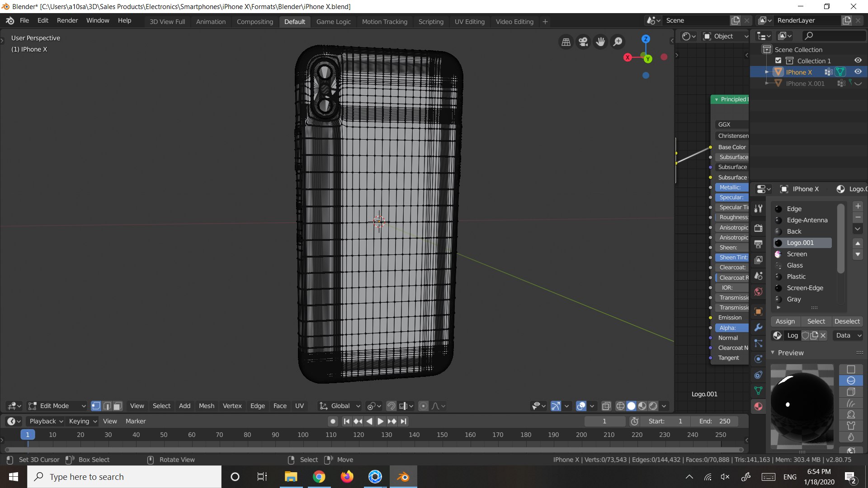Open the Tool settings properties tab
The width and height of the screenshot is (868, 488).
[x=759, y=208]
